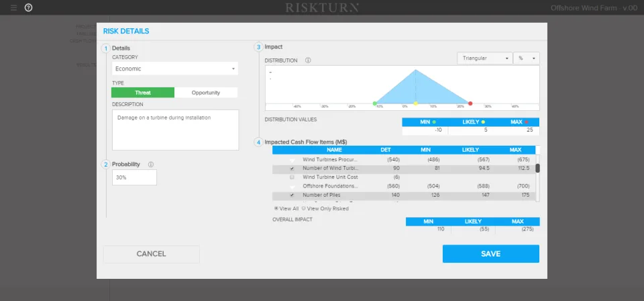
Task: Uncheck Number of Piles checkbox
Action: pyautogui.click(x=292, y=195)
